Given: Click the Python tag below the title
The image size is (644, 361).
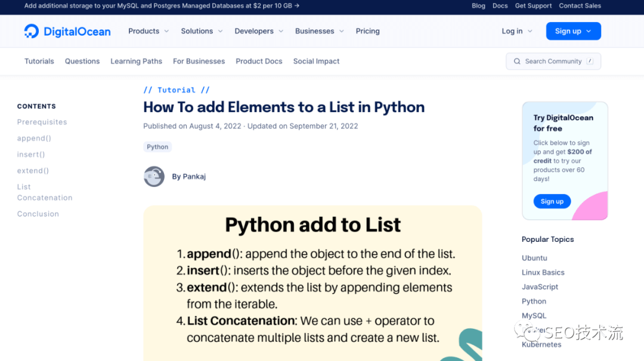Looking at the screenshot, I should coord(157,147).
